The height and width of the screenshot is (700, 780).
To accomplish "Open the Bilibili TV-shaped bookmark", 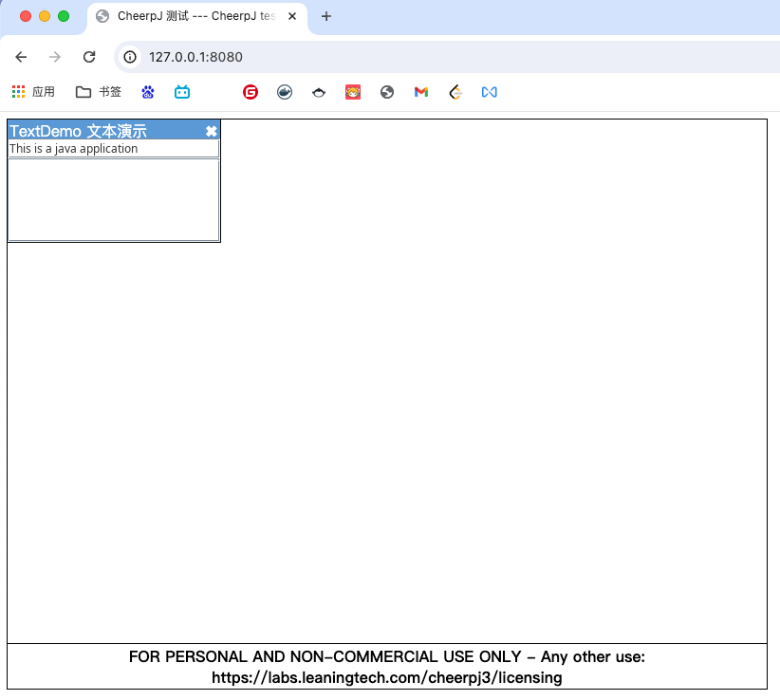I will coord(182,92).
